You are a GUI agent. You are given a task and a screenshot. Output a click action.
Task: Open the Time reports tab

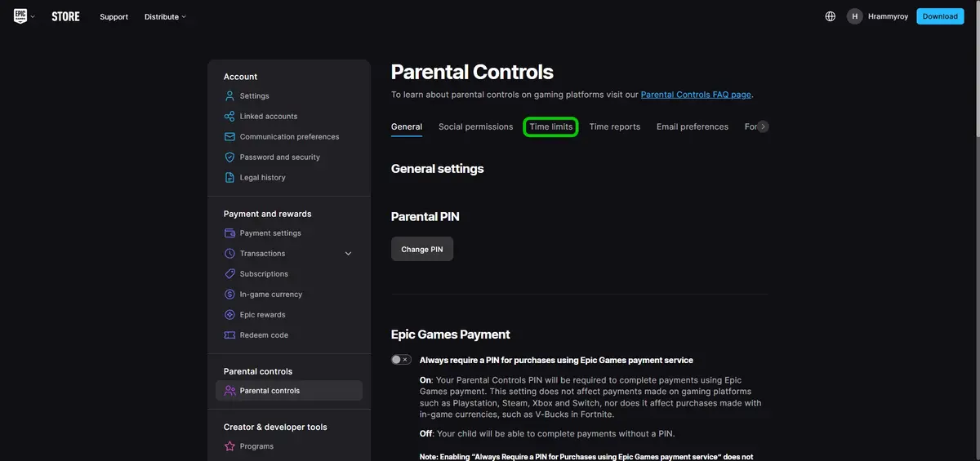614,127
